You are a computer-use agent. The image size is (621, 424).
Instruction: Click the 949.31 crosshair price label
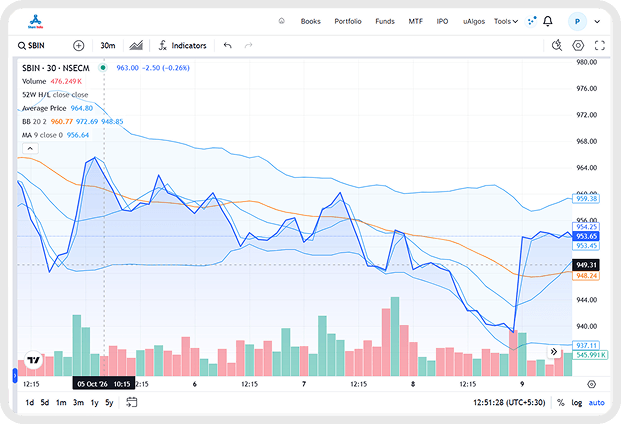586,265
